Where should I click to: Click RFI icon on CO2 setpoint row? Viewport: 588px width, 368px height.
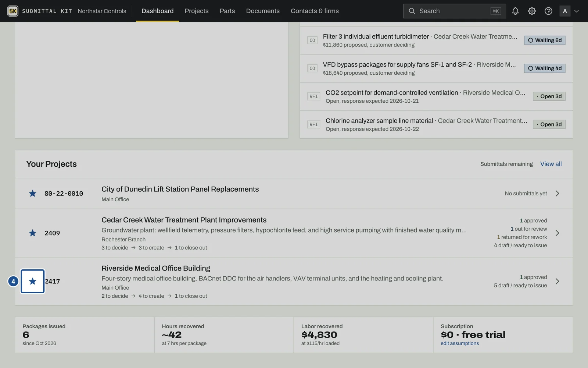click(313, 96)
